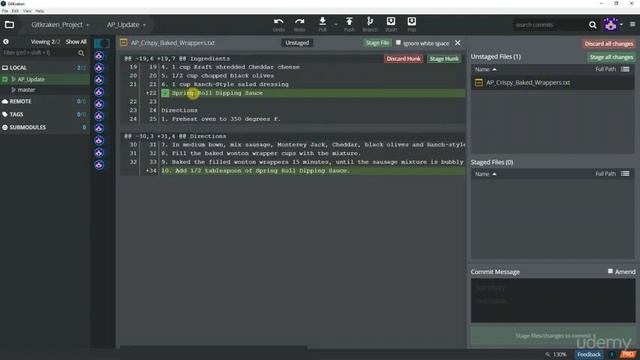Click the Unstaged label in diff header
This screenshot has height=360, width=640.
(297, 43)
